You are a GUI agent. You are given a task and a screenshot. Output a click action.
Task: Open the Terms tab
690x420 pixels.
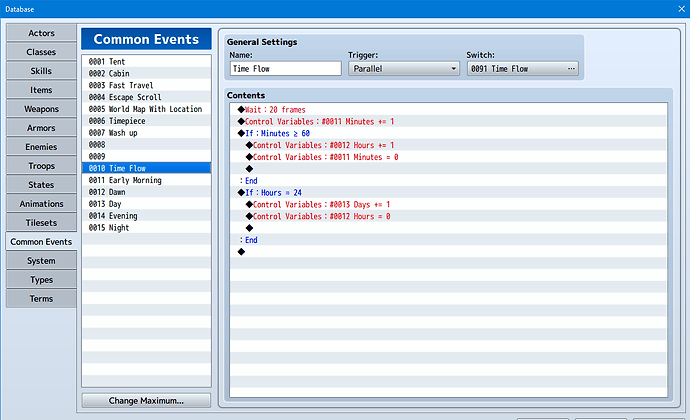pos(41,298)
